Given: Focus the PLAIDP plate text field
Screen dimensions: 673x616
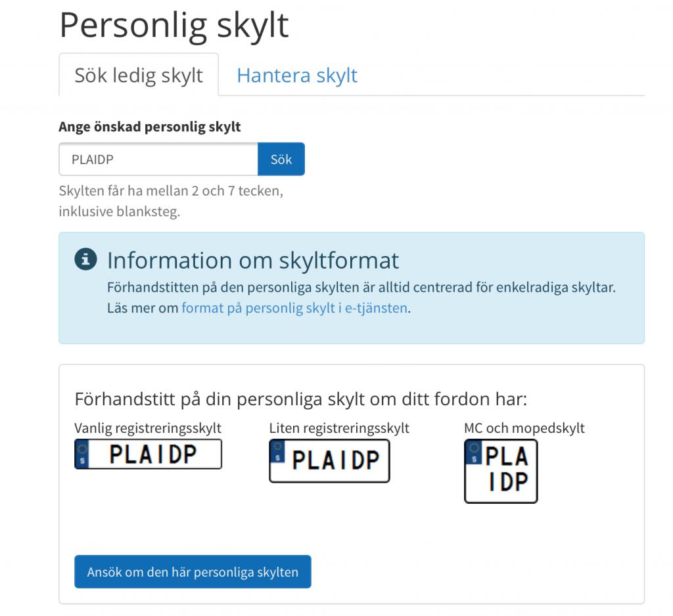Looking at the screenshot, I should tap(158, 159).
